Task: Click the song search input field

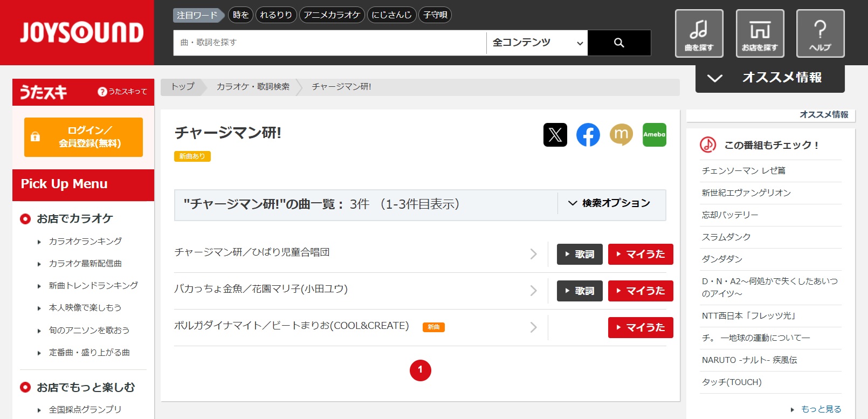Action: [x=329, y=43]
